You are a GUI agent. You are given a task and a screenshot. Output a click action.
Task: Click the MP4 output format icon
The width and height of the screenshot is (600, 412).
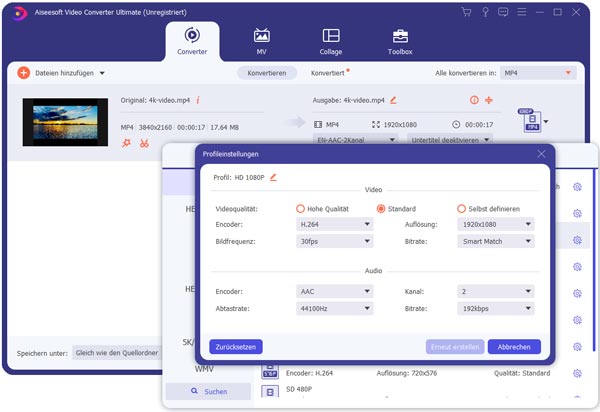(x=529, y=121)
